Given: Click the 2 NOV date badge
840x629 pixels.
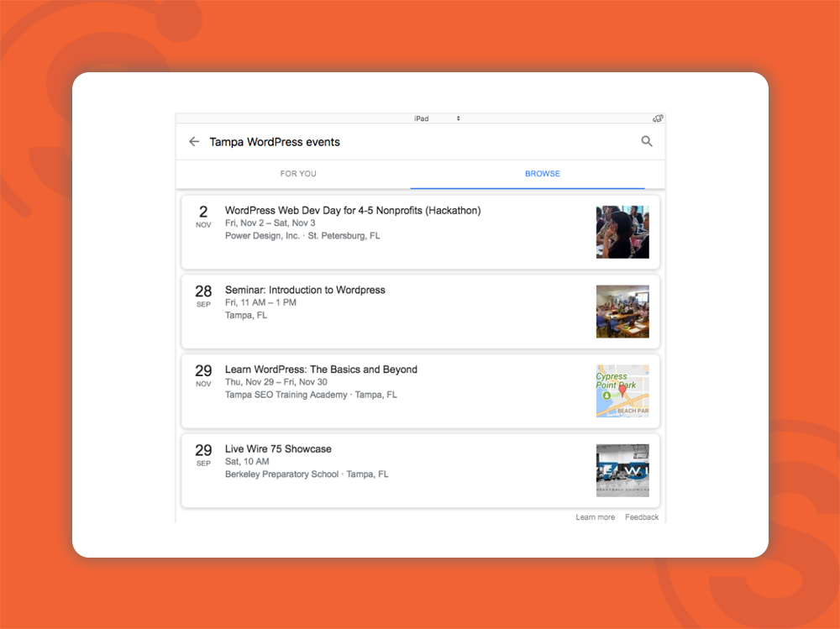Looking at the screenshot, I should [x=203, y=217].
